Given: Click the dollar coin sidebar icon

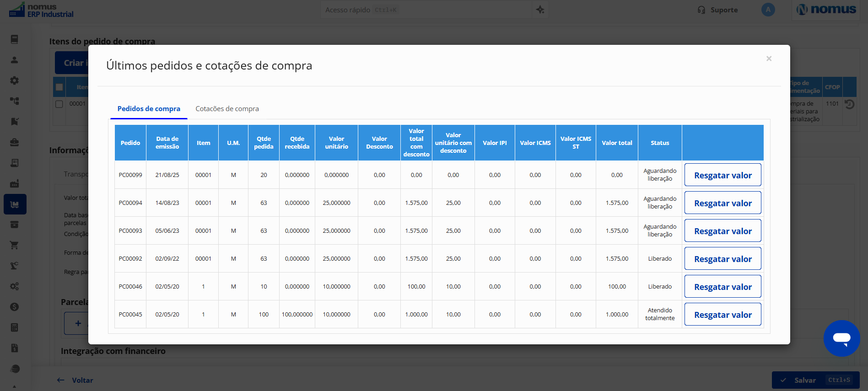Looking at the screenshot, I should coord(15,307).
